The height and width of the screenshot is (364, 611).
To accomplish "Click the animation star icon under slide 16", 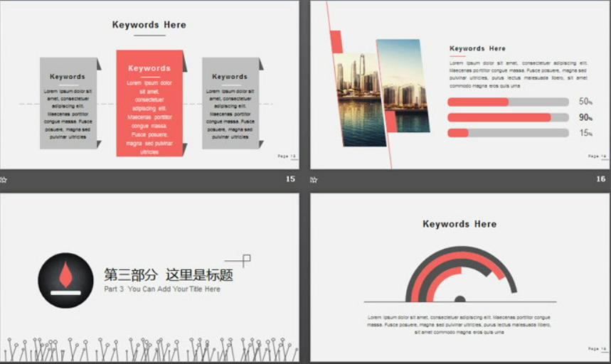I will click(x=314, y=180).
